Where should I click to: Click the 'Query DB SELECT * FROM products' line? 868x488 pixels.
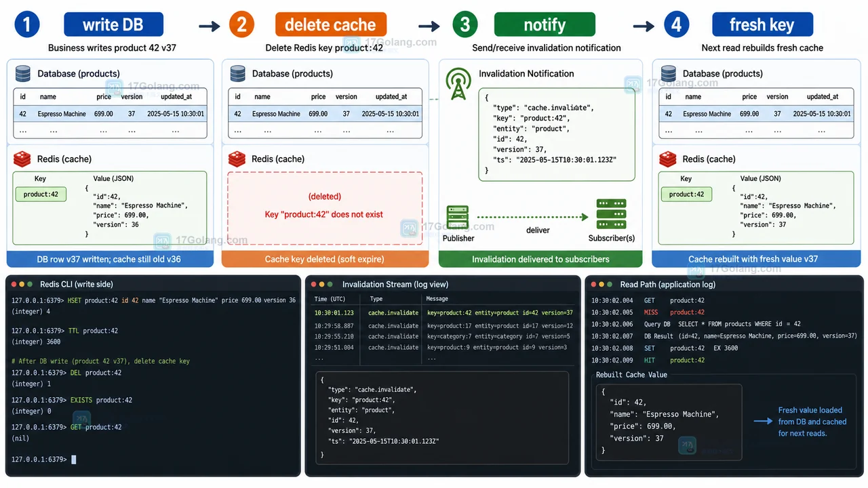696,324
